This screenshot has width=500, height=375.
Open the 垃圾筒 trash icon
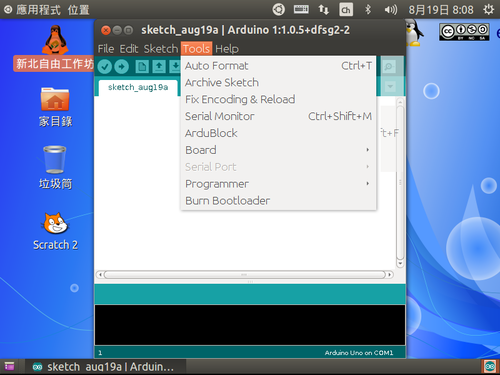coord(55,168)
